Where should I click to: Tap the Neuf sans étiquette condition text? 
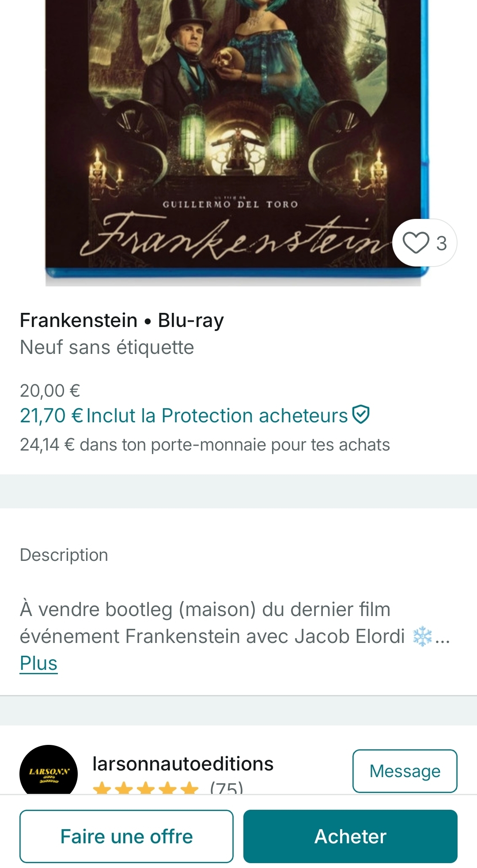tap(107, 347)
